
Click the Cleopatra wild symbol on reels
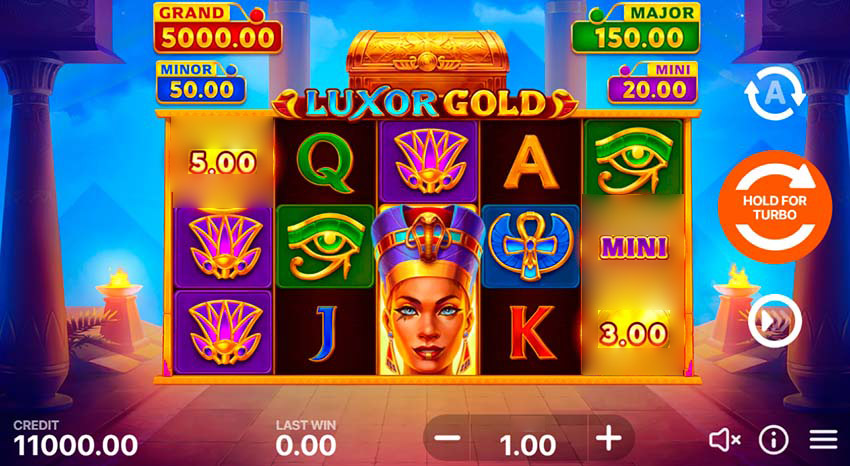point(428,290)
